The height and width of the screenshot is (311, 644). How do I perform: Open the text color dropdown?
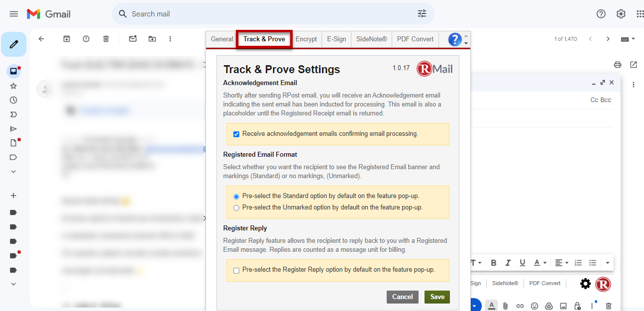pos(540,263)
